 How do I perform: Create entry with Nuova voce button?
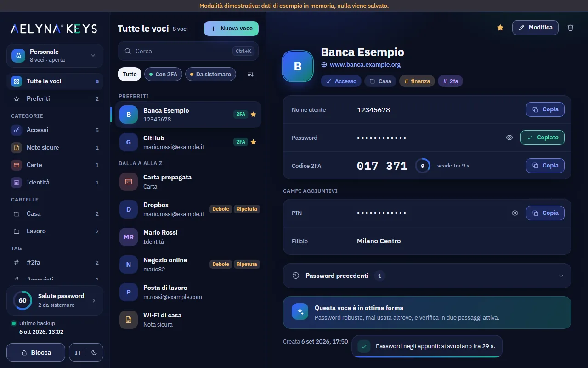tap(232, 29)
